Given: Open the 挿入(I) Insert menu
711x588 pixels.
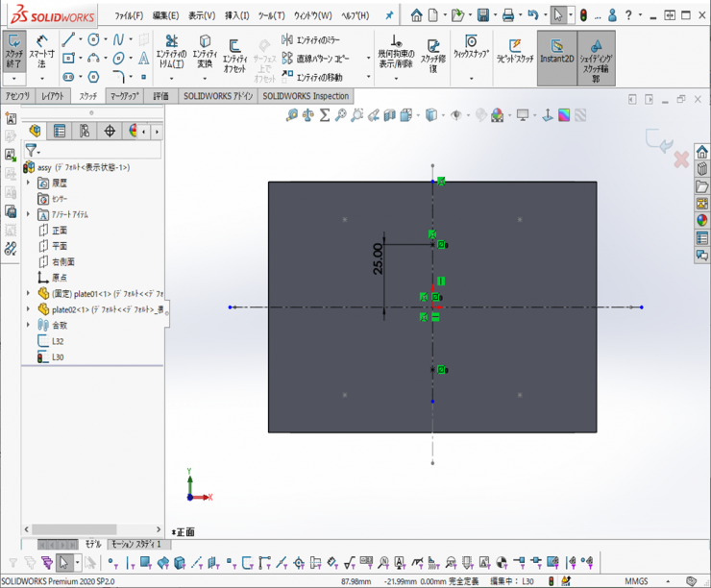Looking at the screenshot, I should 236,15.
